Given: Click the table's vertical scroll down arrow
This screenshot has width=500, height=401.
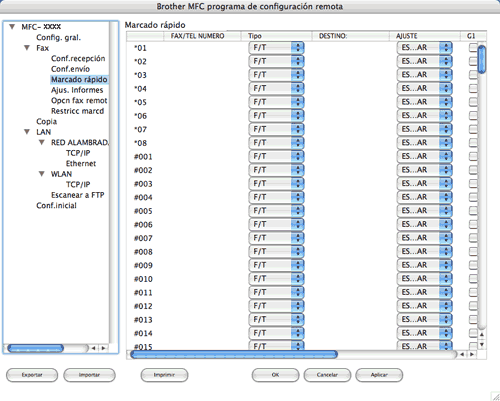Looking at the screenshot, I should click(482, 344).
